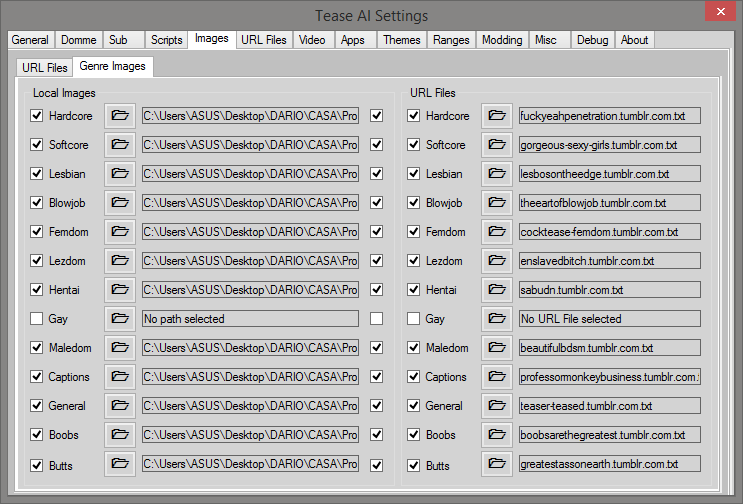Open file browser for URL Files Boobs
The width and height of the screenshot is (743, 504).
497,434
